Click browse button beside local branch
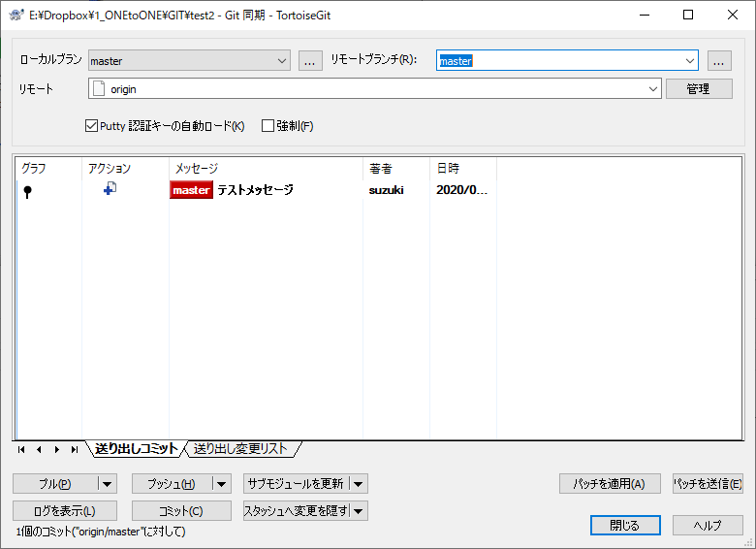756x549 pixels. (x=310, y=61)
